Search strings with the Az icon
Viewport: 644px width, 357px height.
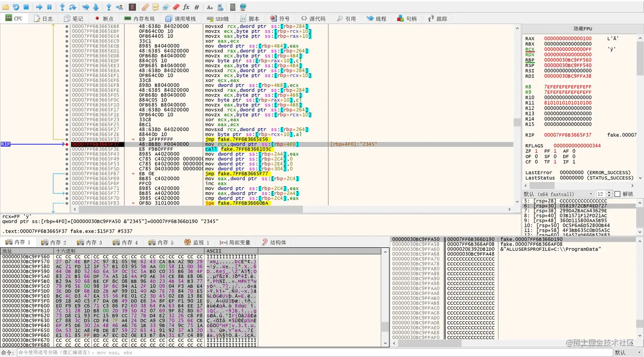point(210,7)
